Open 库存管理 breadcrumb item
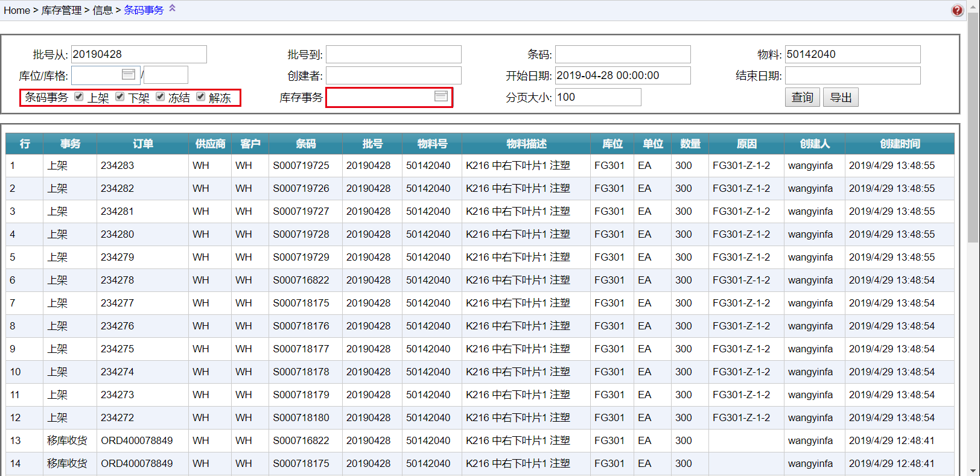980x476 pixels. click(x=61, y=10)
